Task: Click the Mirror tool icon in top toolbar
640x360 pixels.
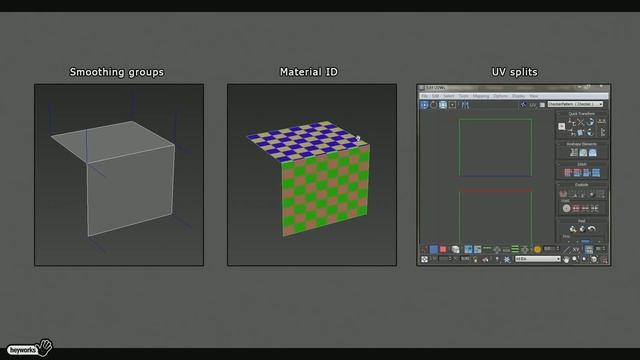Action: click(x=465, y=105)
